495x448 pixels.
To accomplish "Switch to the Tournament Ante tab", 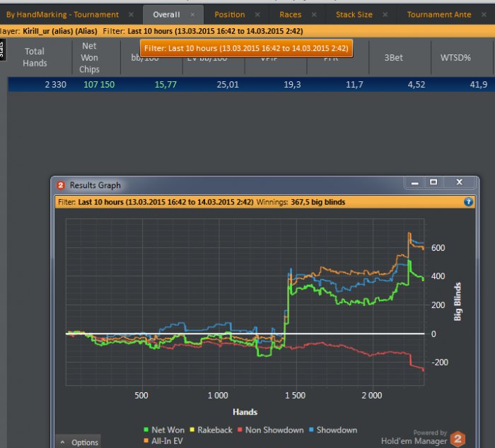I will [x=439, y=15].
